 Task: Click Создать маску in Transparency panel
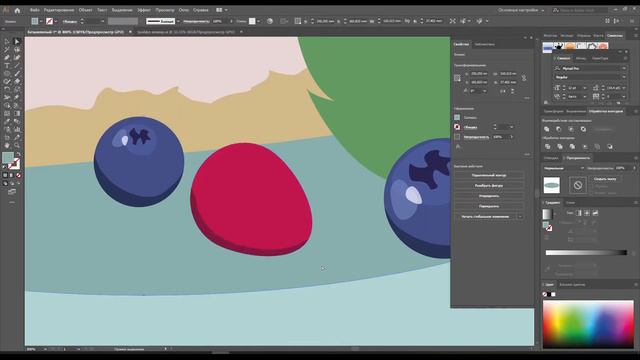[605, 179]
